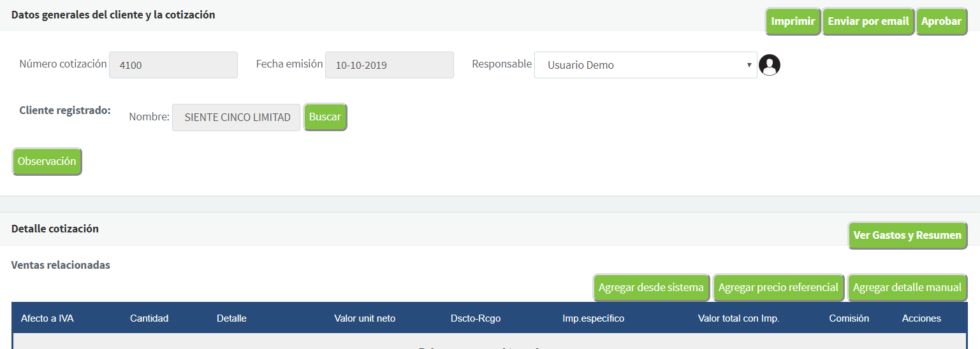Click the Fecha emisión date field
This screenshot has height=349, width=980.
coord(389,65)
